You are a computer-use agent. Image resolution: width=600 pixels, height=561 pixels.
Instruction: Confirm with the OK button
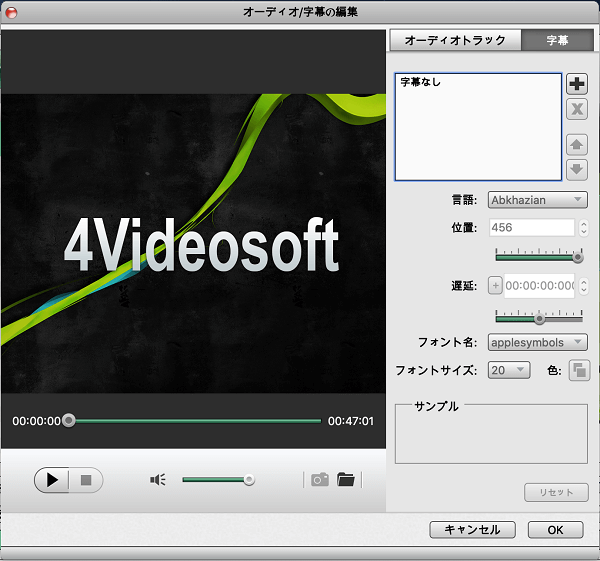coord(555,529)
